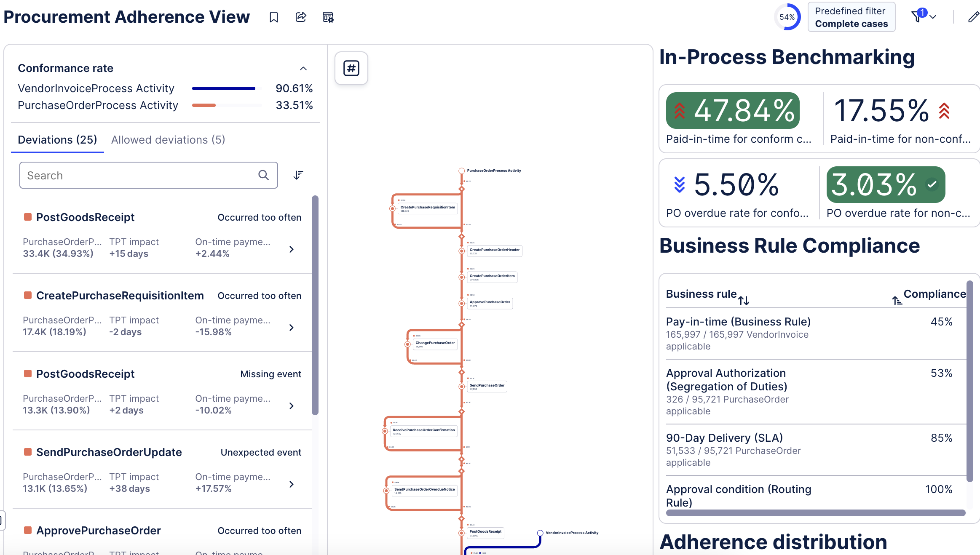Select the Deviations (25) tab

click(x=57, y=140)
